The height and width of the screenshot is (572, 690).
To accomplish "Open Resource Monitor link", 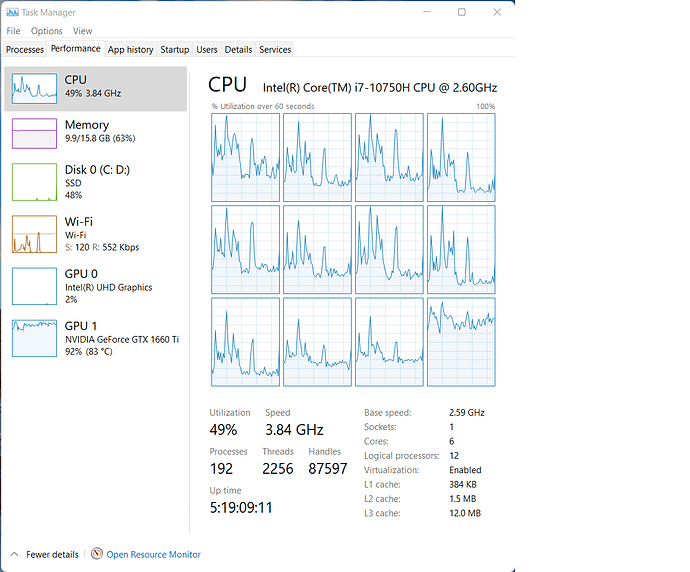I will click(x=154, y=554).
